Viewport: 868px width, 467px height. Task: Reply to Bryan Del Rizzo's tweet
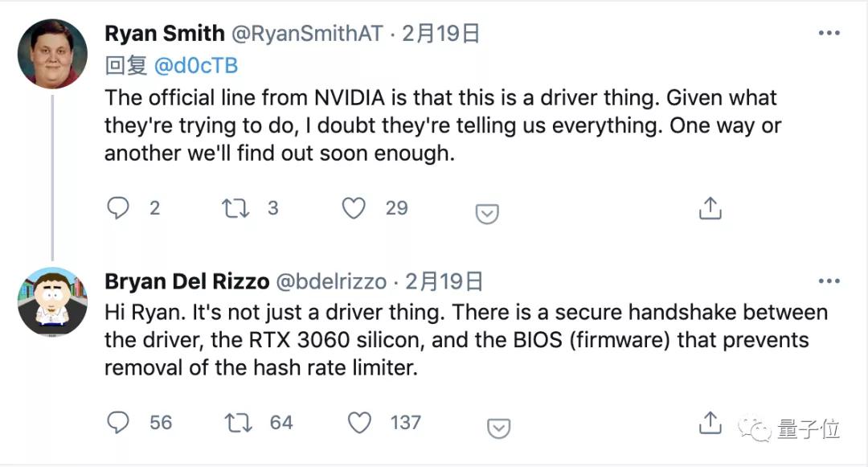(118, 422)
